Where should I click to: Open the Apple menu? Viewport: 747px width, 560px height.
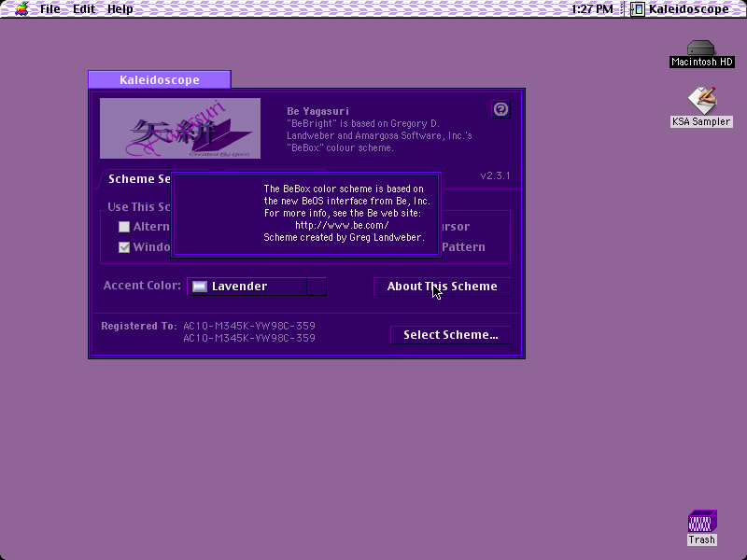[21, 8]
